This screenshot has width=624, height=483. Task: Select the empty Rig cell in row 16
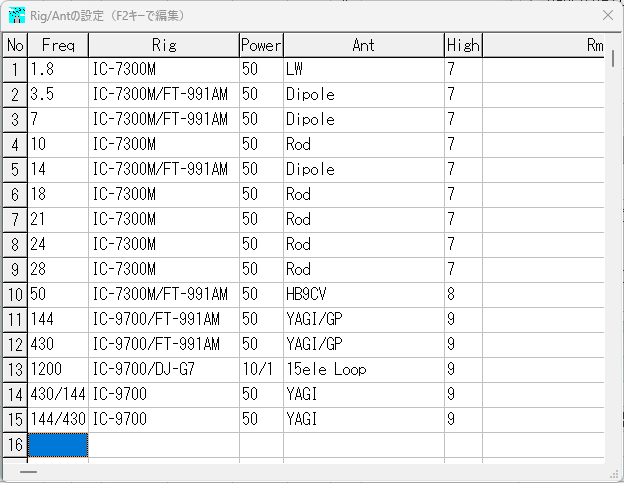164,445
